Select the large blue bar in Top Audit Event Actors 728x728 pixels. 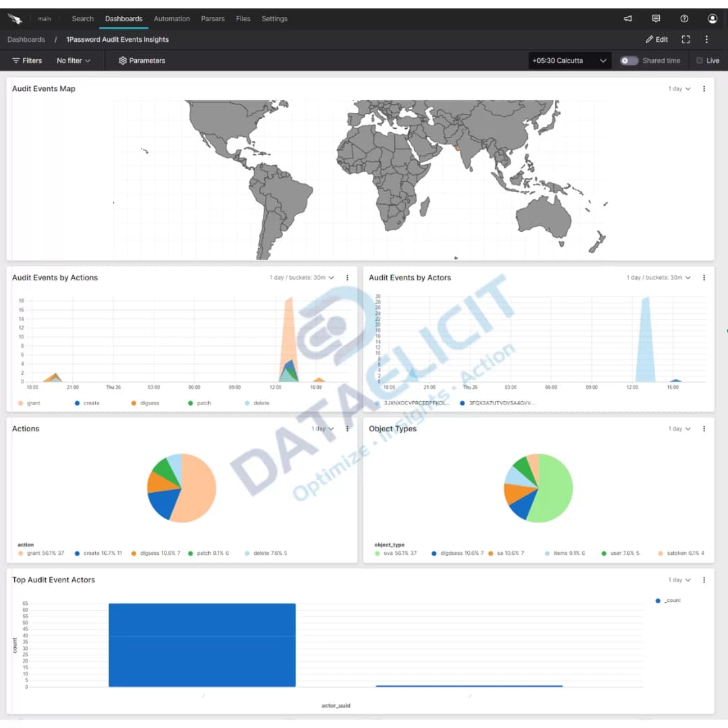pos(202,645)
